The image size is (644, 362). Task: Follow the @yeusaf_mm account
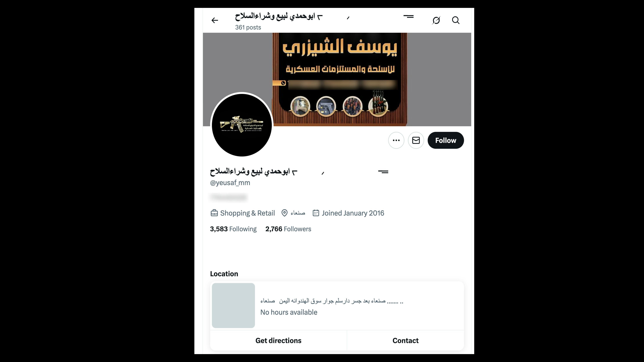[x=446, y=140]
